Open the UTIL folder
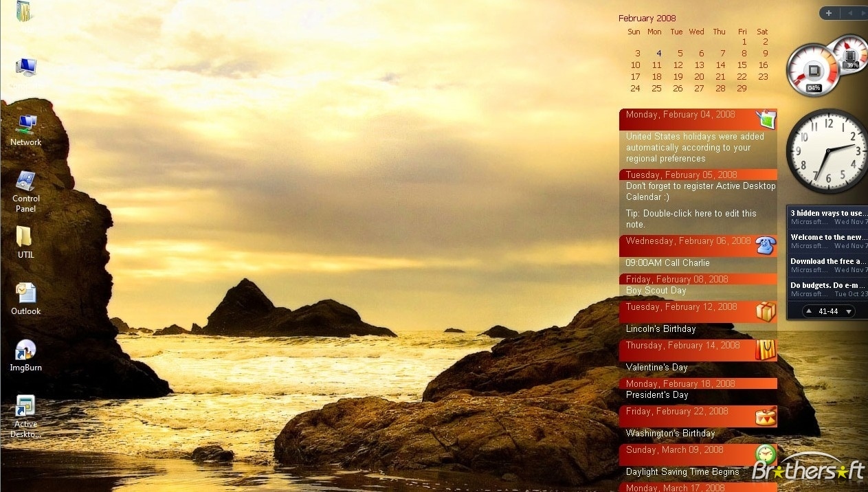This screenshot has height=492, width=868. [x=25, y=237]
